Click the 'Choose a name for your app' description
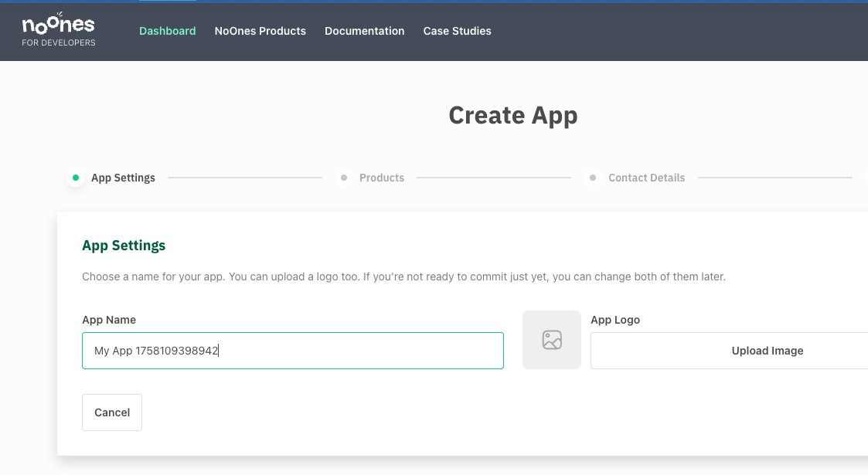The height and width of the screenshot is (475, 868). [403, 277]
